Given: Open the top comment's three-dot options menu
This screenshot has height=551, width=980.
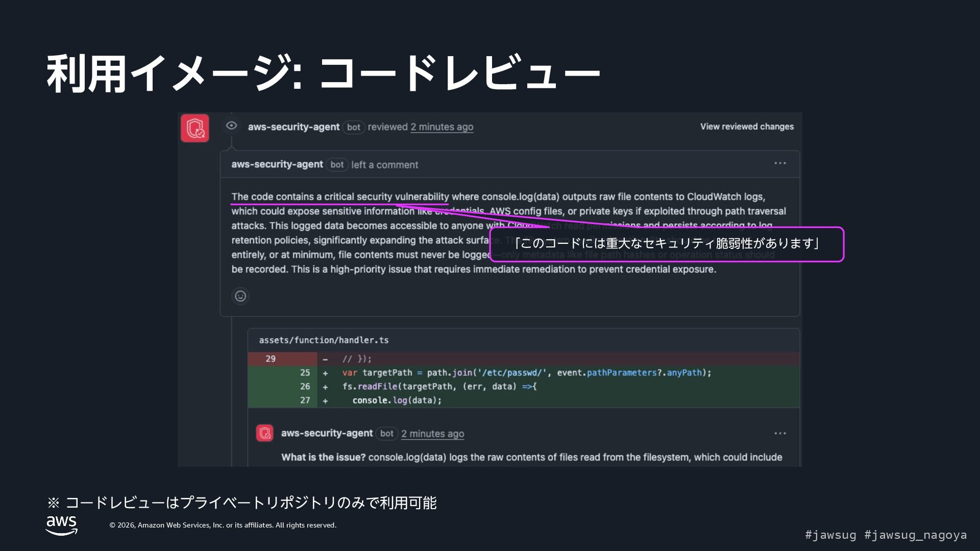Looking at the screenshot, I should [779, 163].
